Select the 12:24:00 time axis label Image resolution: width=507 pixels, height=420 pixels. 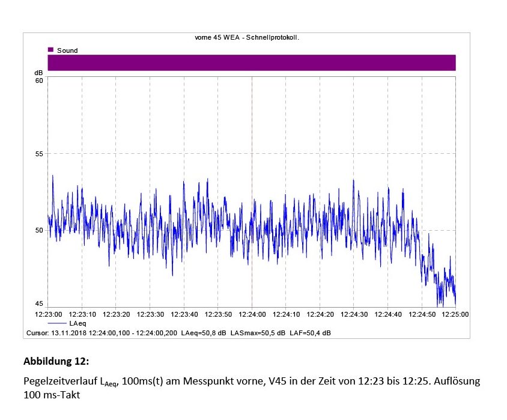tap(252, 314)
